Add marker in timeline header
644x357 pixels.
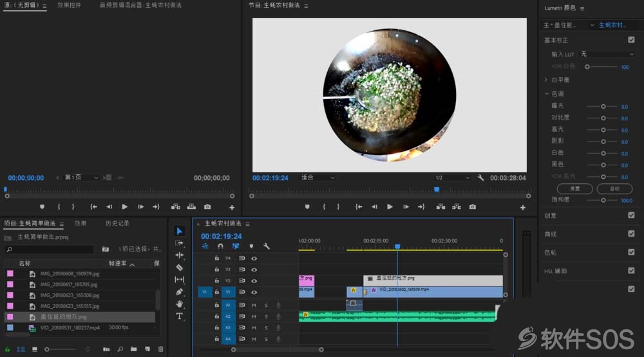point(251,246)
